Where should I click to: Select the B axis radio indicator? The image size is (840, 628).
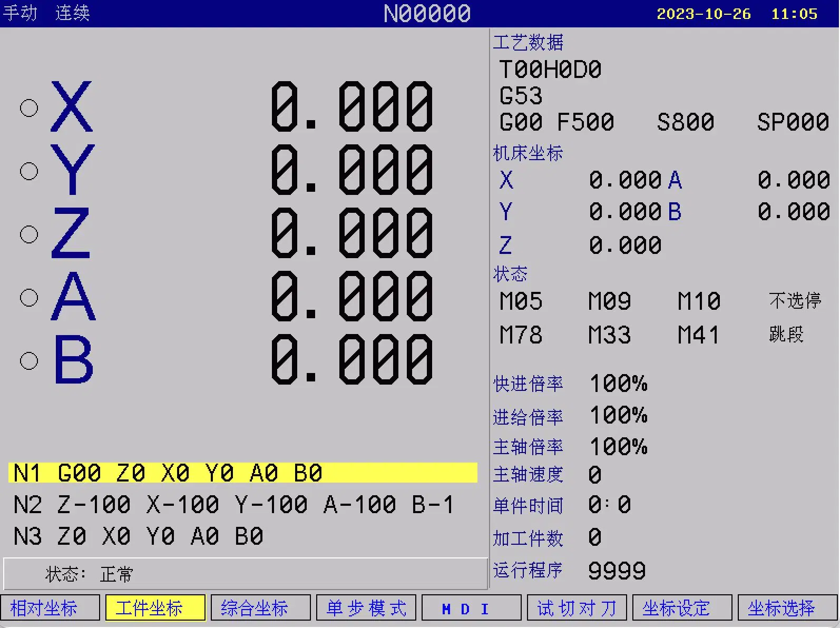click(x=29, y=361)
